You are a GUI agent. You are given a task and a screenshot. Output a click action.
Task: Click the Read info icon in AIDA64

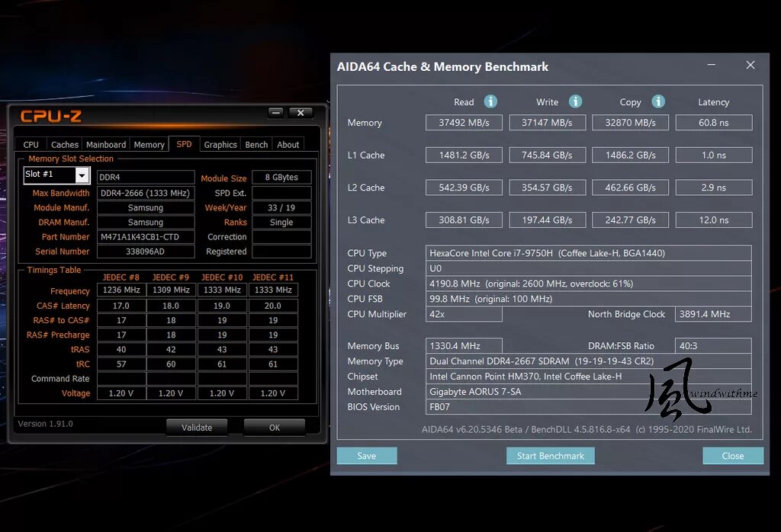click(490, 101)
